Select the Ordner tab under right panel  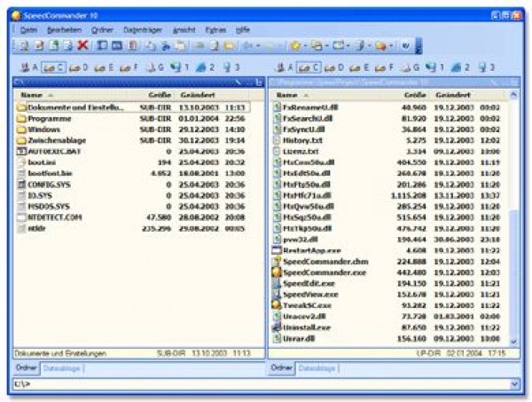(282, 367)
